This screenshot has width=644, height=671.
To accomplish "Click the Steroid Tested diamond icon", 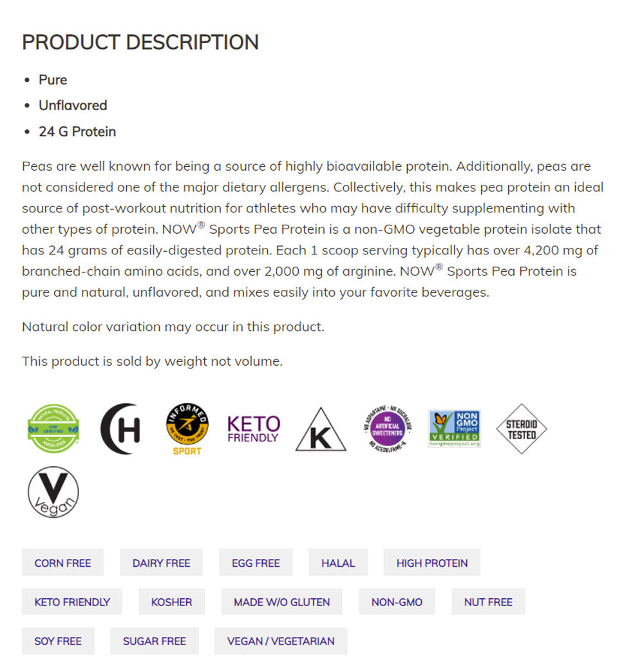I will click(x=522, y=429).
